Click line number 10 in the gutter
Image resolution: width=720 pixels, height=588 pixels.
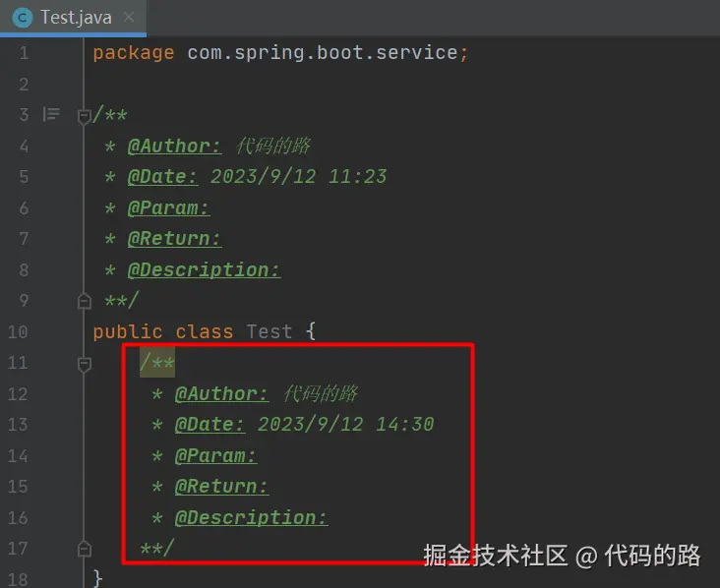coord(20,331)
